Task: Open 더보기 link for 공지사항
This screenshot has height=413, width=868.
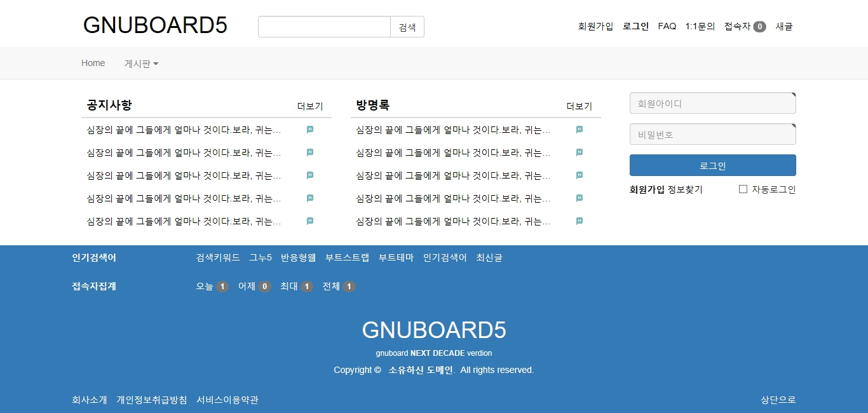Action: pos(310,106)
